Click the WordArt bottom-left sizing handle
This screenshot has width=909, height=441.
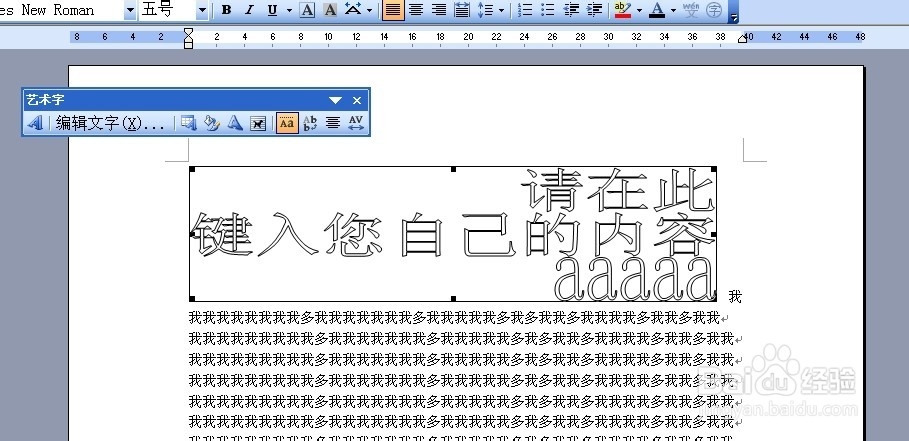(192, 299)
